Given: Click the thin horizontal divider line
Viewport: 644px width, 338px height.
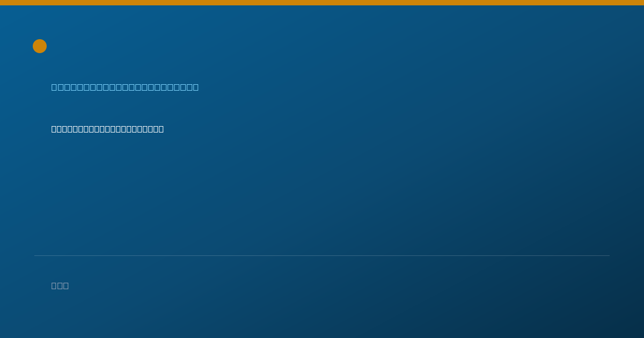Looking at the screenshot, I should 322,255.
